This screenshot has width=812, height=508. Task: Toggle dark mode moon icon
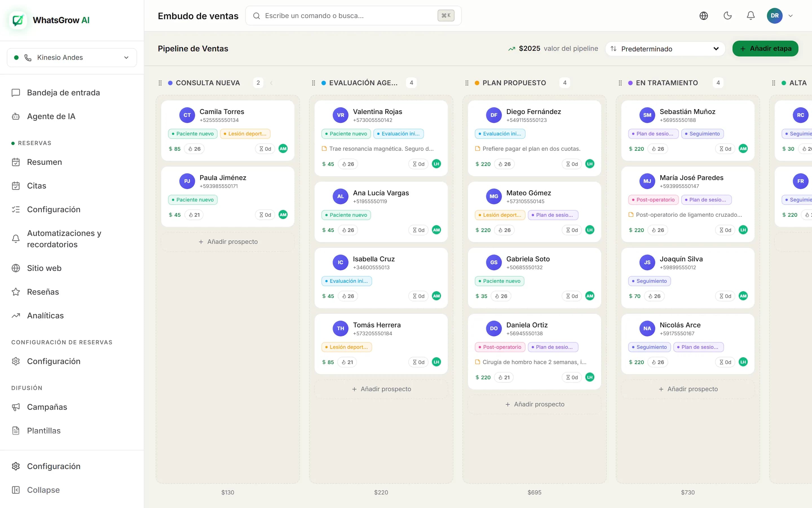(x=727, y=16)
